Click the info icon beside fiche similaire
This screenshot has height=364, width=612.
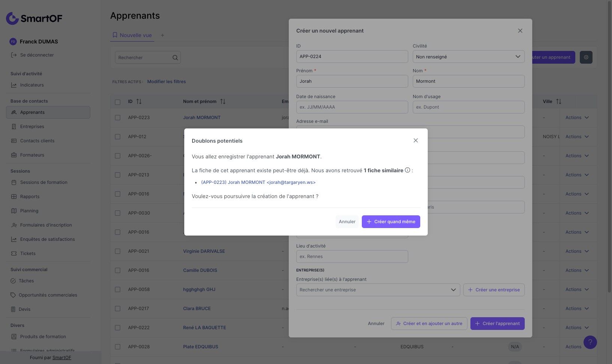(x=407, y=170)
